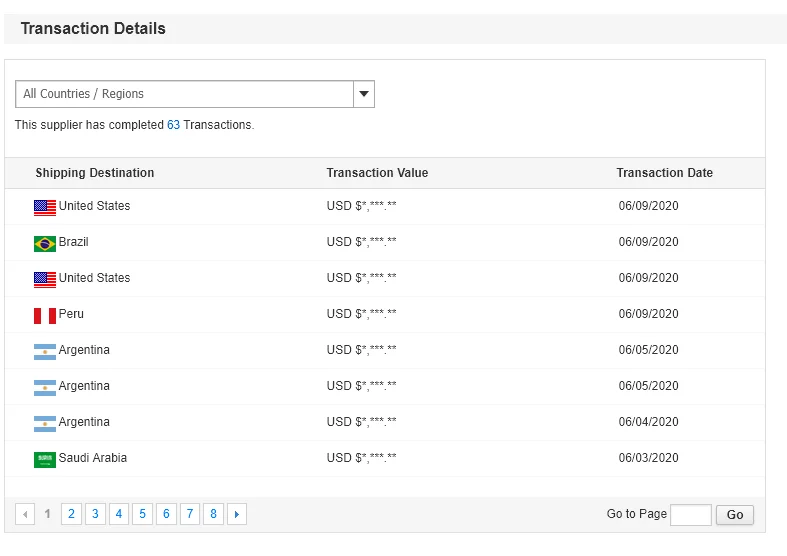Click the Peru flag icon
Screen dimensions: 787x556
[x=45, y=315]
